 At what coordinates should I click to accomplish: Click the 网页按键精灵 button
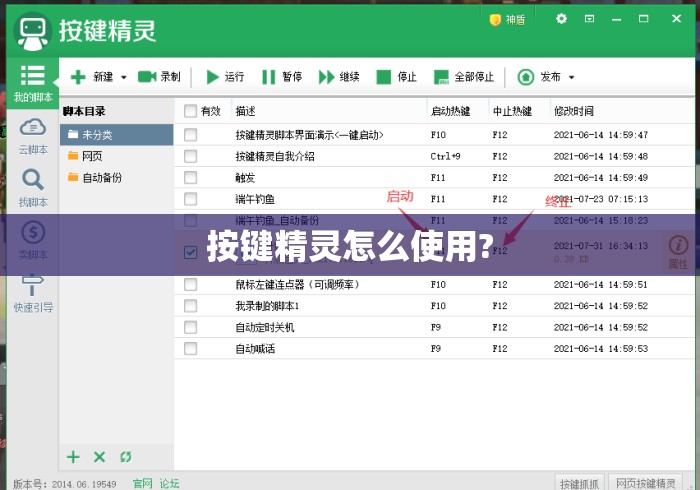click(x=646, y=483)
